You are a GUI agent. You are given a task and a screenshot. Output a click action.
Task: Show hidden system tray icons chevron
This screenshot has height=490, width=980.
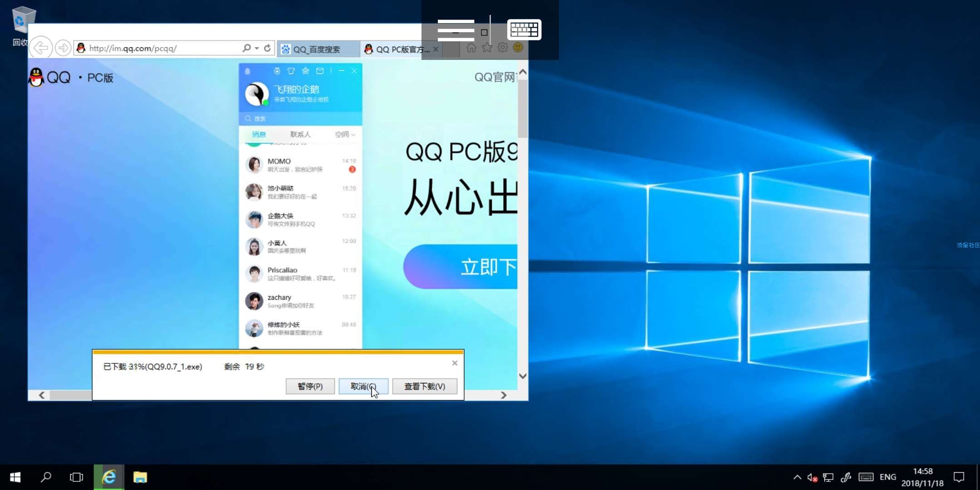(797, 477)
